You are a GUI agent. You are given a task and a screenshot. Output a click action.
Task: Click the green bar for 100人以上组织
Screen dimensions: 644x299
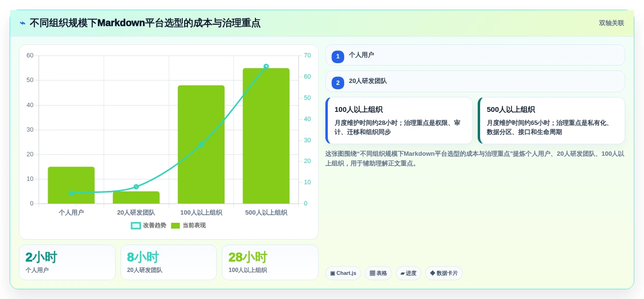[201, 145]
